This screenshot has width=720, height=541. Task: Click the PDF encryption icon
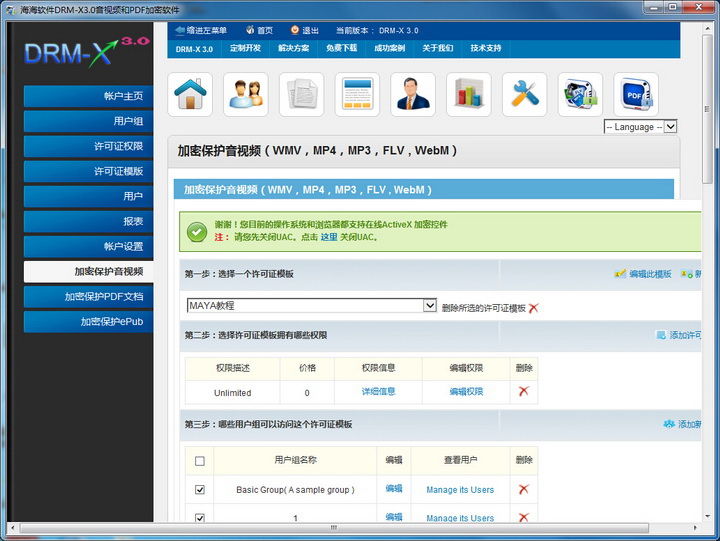[636, 94]
